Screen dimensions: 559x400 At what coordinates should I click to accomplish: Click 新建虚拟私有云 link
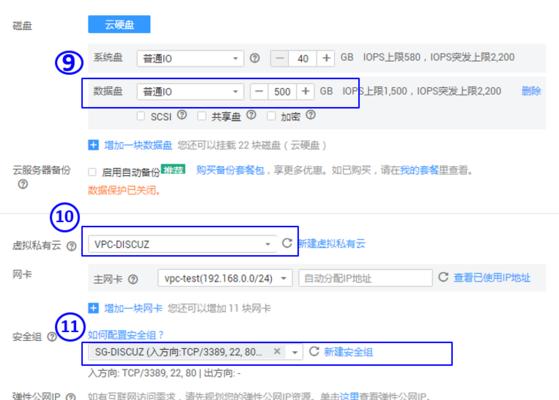[332, 244]
